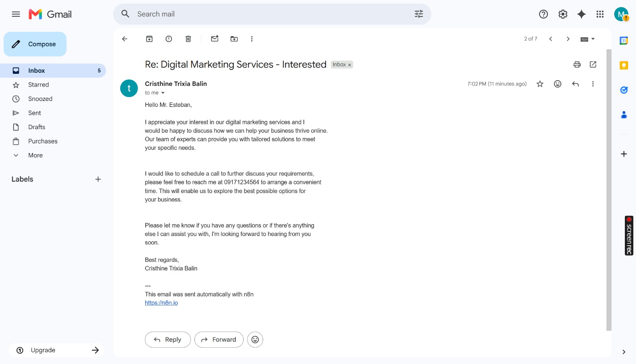The height and width of the screenshot is (364, 636).
Task: Open Google Calendar side panel
Action: 624,41
